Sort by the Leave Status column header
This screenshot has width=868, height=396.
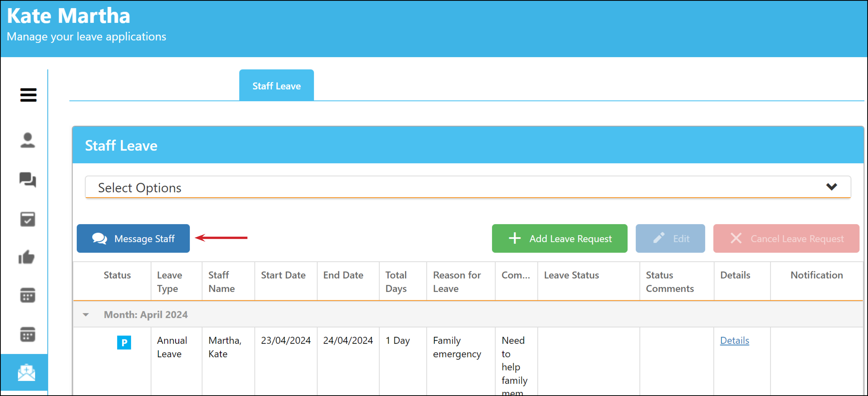572,275
